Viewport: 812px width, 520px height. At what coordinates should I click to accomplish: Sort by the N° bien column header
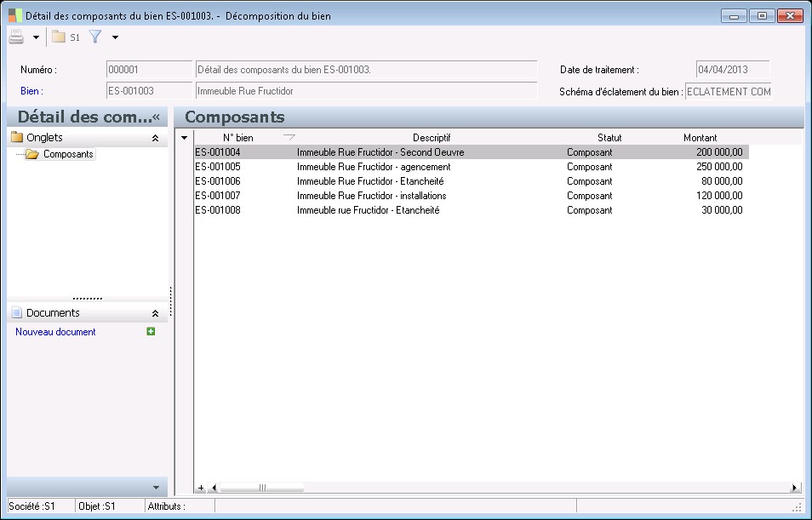pos(237,138)
